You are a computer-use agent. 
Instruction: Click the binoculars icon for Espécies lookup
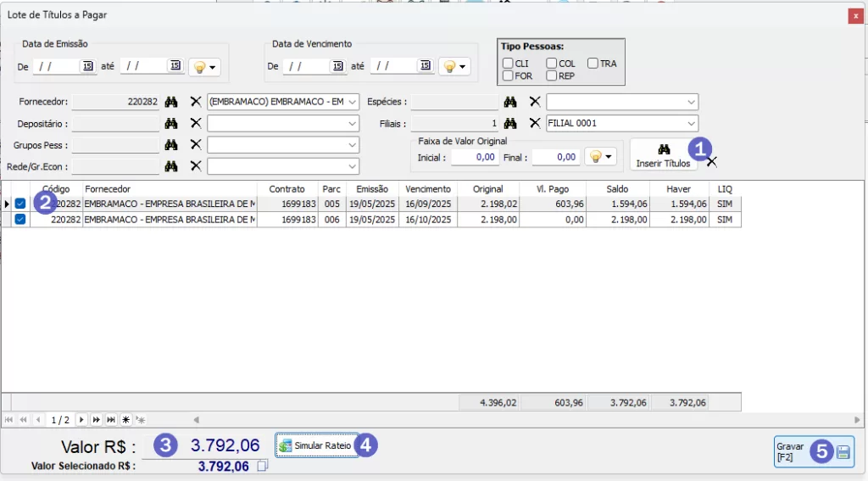coord(510,102)
